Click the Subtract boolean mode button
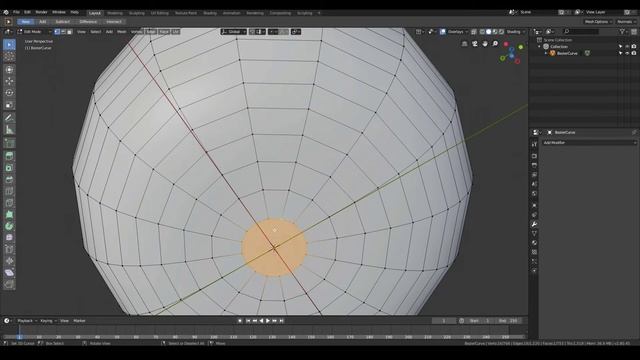 (x=62, y=22)
